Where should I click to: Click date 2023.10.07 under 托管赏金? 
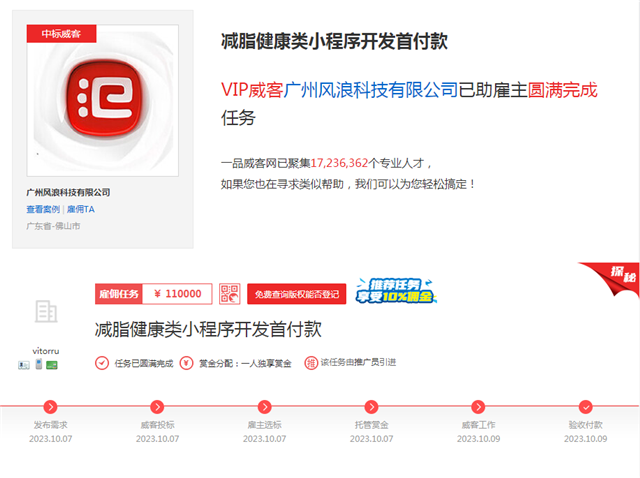point(371,439)
